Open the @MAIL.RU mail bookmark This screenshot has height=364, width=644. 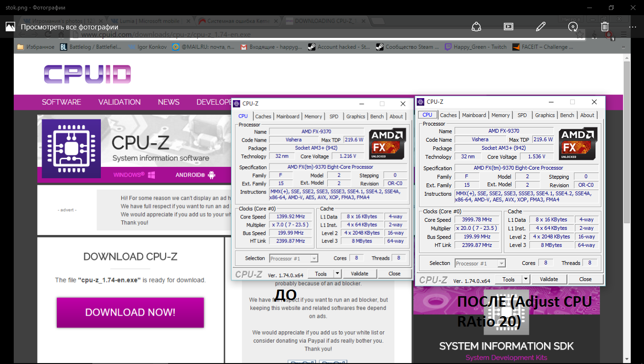[x=204, y=47]
